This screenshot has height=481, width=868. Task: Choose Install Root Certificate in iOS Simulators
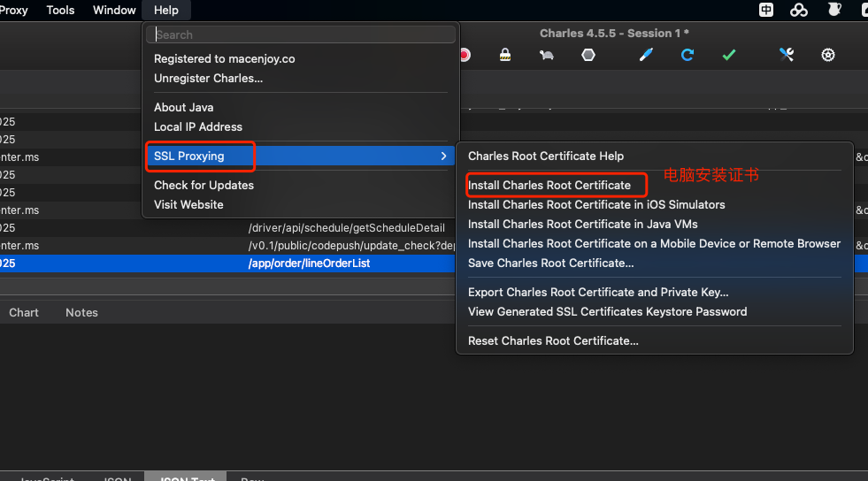click(x=596, y=204)
